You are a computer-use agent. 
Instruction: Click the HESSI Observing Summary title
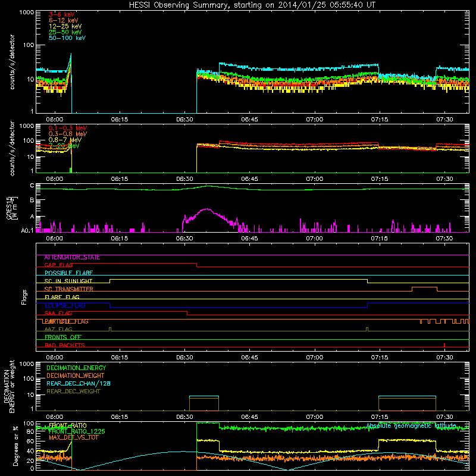(252, 5)
